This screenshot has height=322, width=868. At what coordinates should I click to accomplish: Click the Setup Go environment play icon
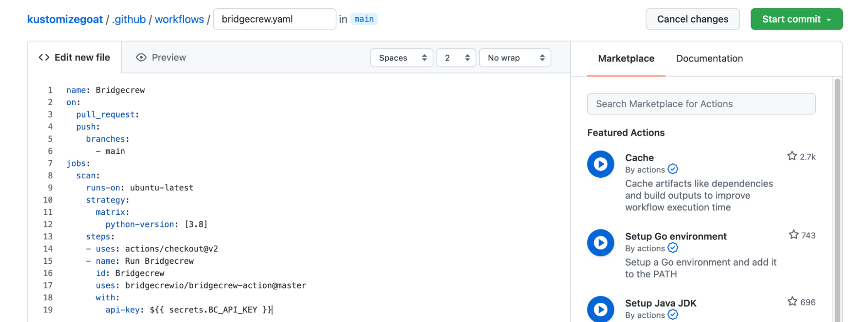[601, 242]
